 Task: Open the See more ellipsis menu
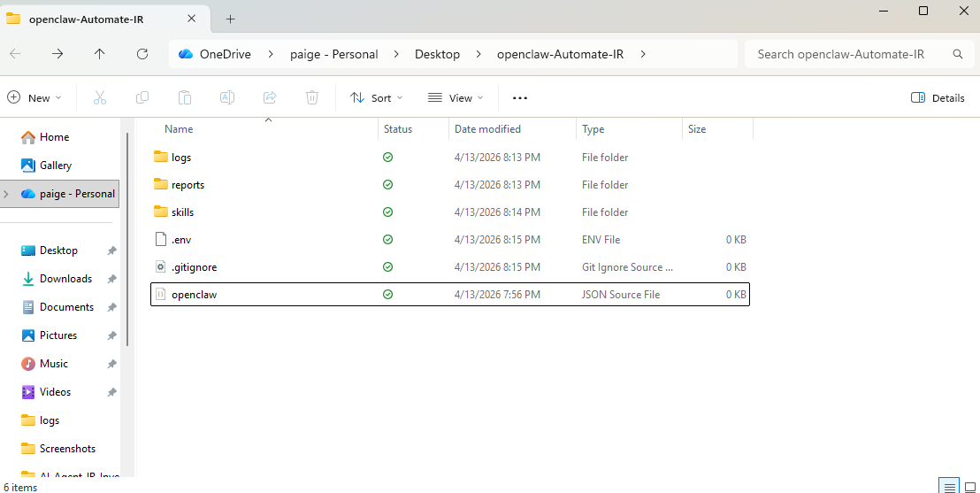click(x=520, y=98)
